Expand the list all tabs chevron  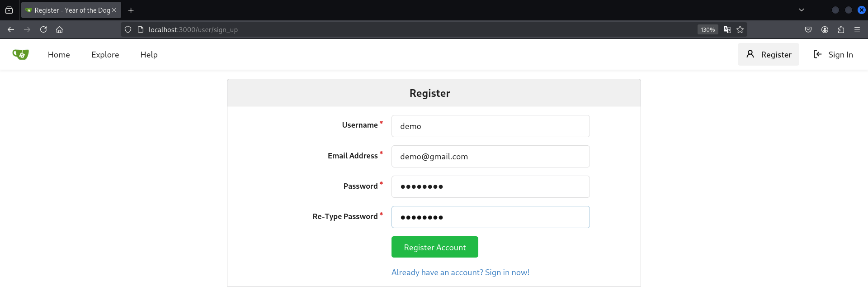[x=802, y=10]
